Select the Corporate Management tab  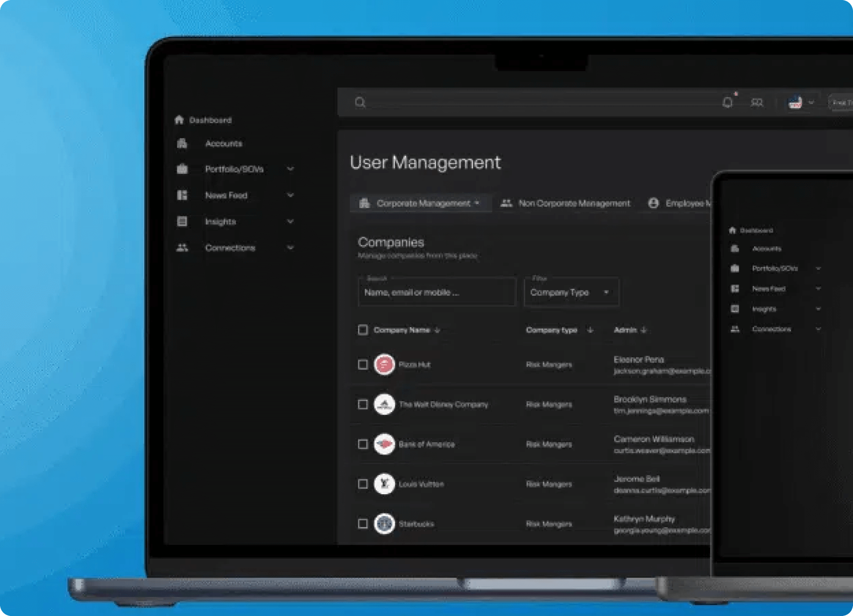(420, 203)
